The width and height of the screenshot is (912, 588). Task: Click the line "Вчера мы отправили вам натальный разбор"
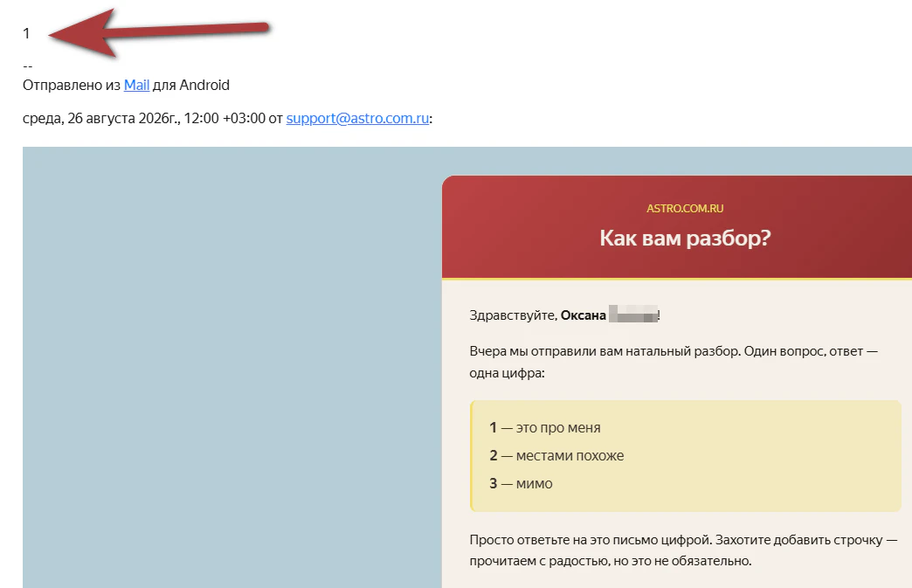point(605,351)
